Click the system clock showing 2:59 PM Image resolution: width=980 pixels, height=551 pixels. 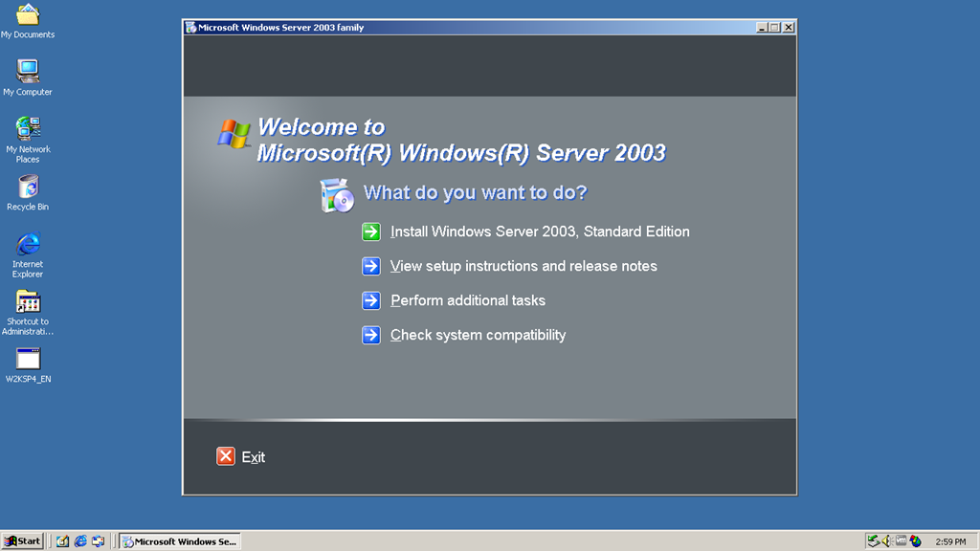click(x=949, y=541)
